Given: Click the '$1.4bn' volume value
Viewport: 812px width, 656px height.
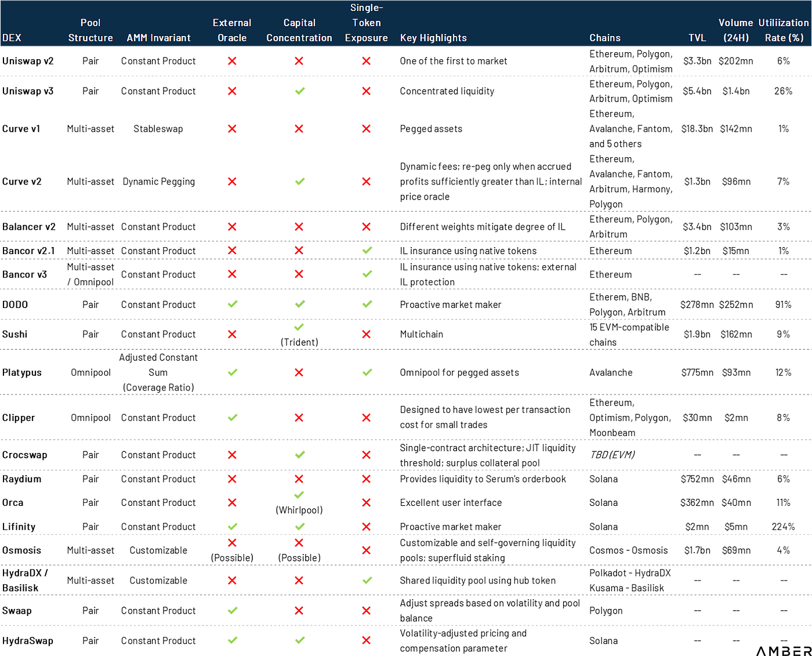Looking at the screenshot, I should point(736,91).
